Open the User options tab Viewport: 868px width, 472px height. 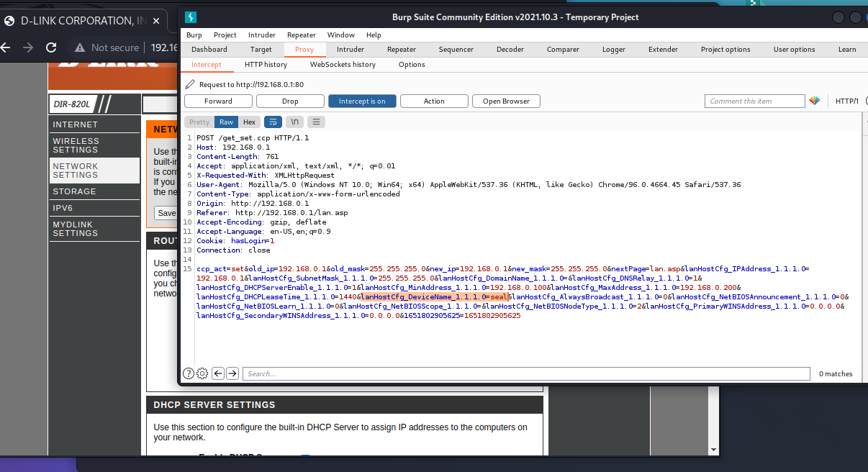pos(795,50)
